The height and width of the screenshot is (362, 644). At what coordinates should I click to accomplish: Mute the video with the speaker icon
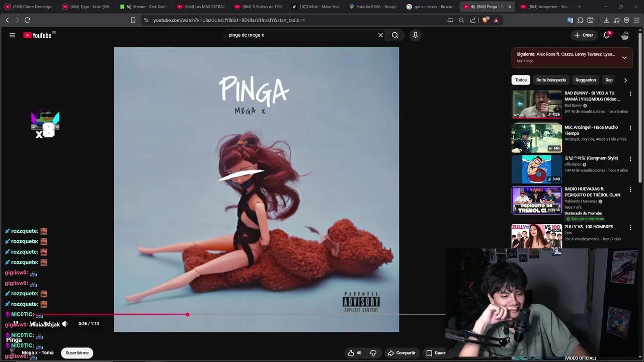tap(65, 324)
